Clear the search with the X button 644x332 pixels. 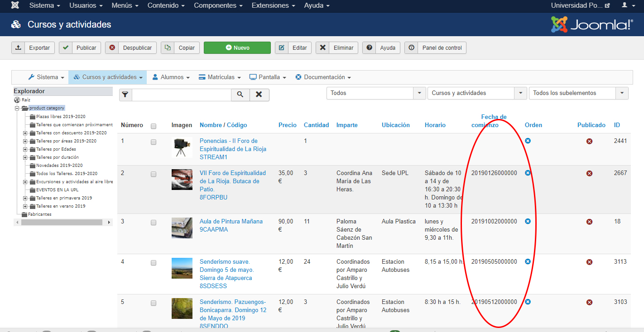point(259,95)
